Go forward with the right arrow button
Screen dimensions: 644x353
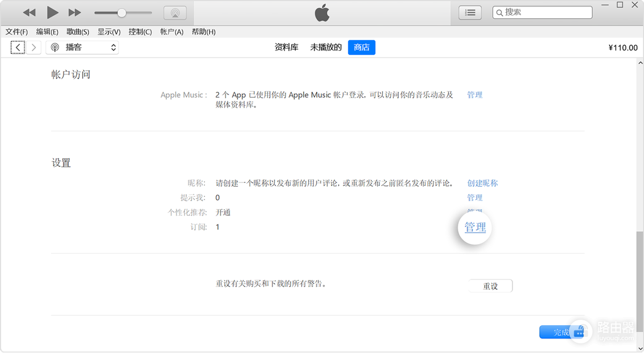click(34, 47)
